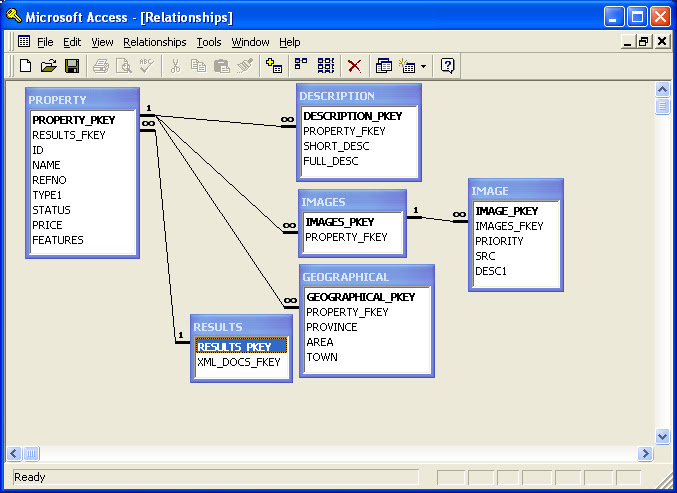Click the Cut scissors icon
This screenshot has height=493, width=677.
(x=175, y=66)
